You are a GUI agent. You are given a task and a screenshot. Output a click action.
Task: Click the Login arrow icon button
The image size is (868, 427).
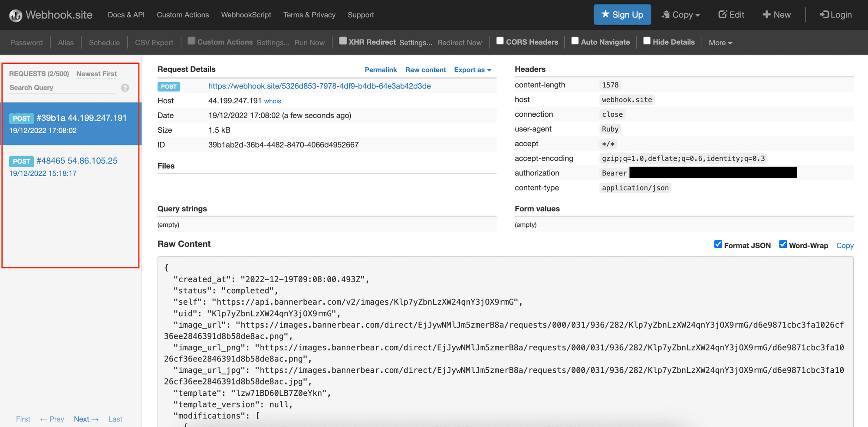pyautogui.click(x=835, y=15)
